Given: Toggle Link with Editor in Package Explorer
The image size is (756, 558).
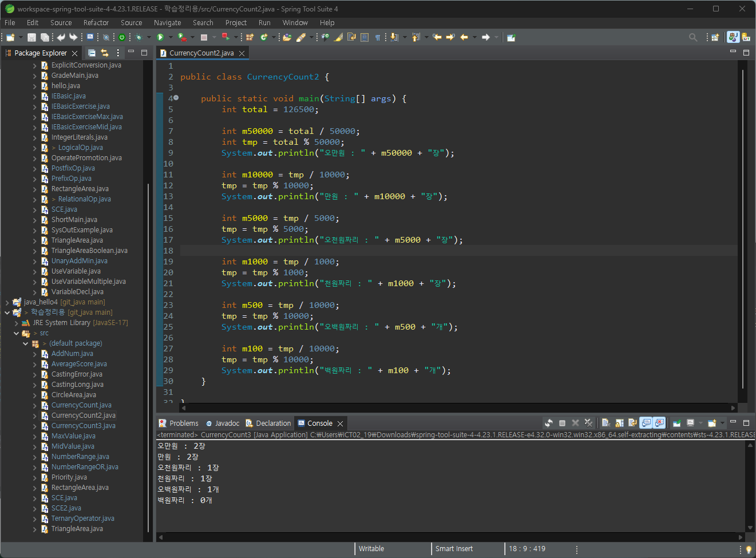Looking at the screenshot, I should (x=105, y=53).
